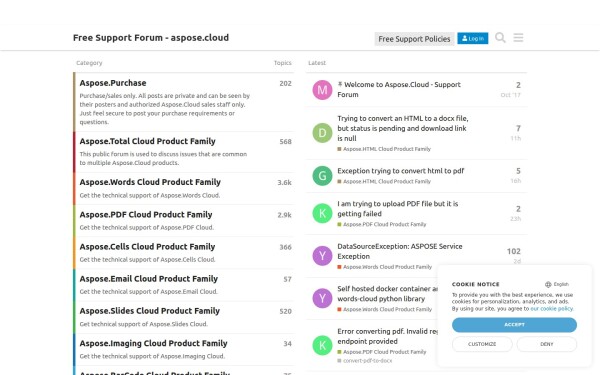Click the convert-pdf-to-docx tag
This screenshot has width=600, height=375.
point(365,360)
